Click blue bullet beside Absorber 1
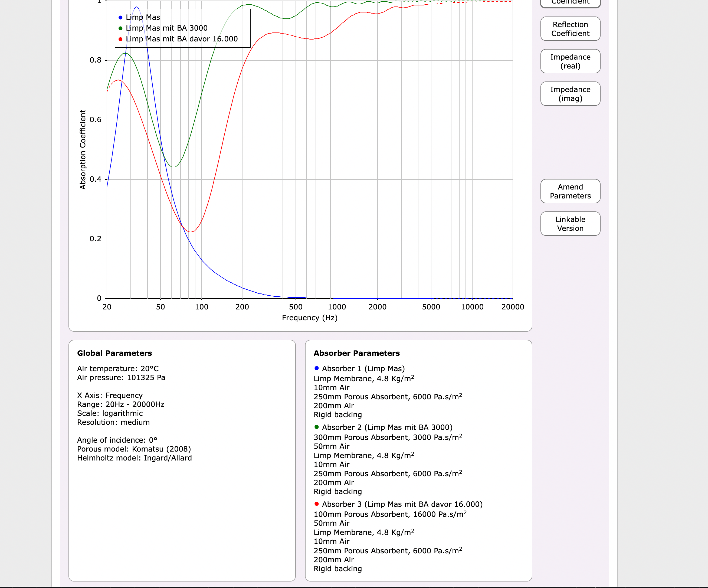708x588 pixels. 316,368
